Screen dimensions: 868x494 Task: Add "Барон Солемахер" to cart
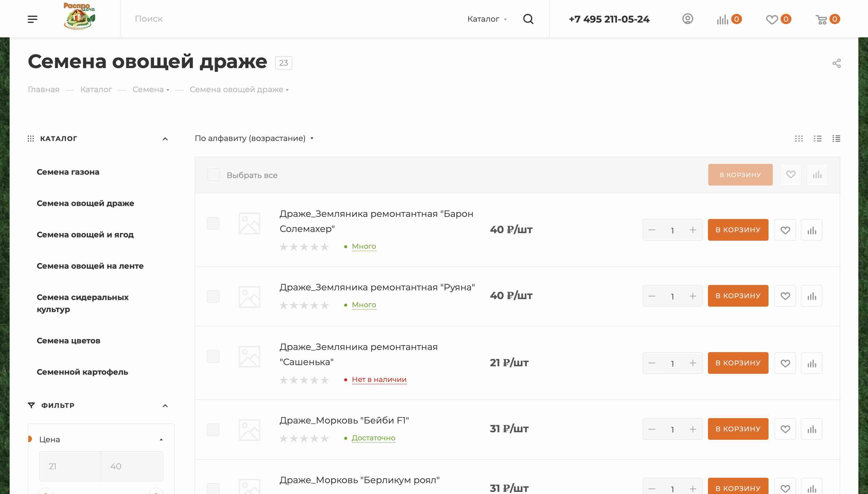tap(737, 230)
